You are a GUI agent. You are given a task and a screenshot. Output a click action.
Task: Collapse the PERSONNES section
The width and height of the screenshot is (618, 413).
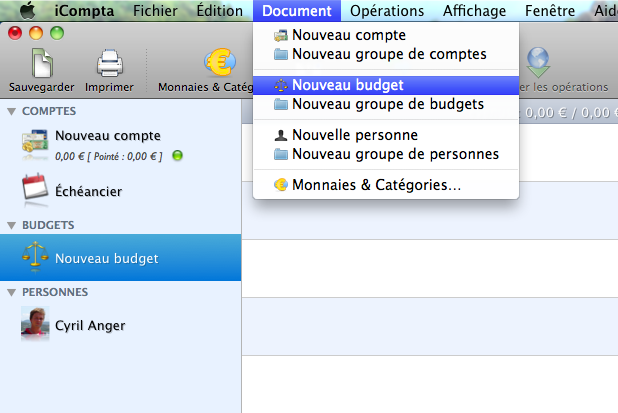[11, 292]
